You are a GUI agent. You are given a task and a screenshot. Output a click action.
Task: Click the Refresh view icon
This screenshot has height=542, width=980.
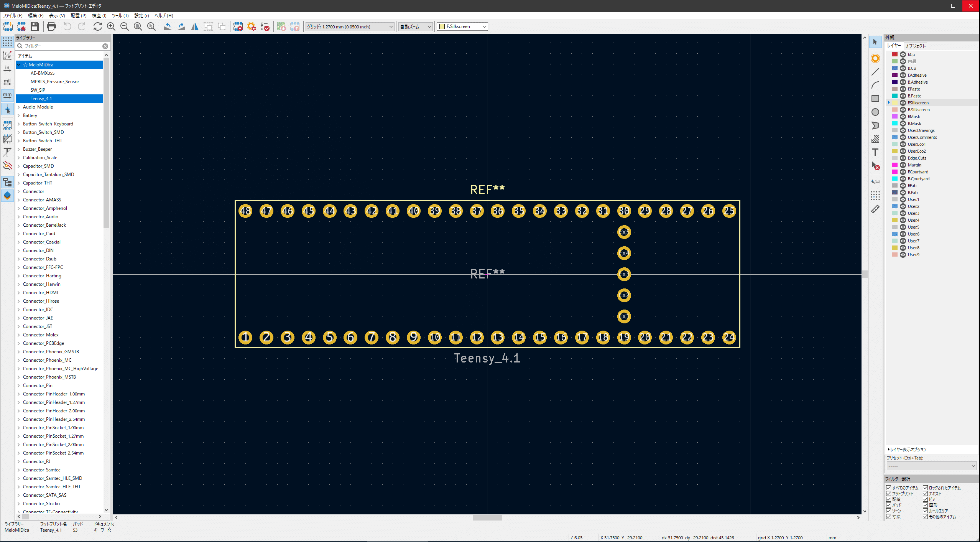(97, 26)
